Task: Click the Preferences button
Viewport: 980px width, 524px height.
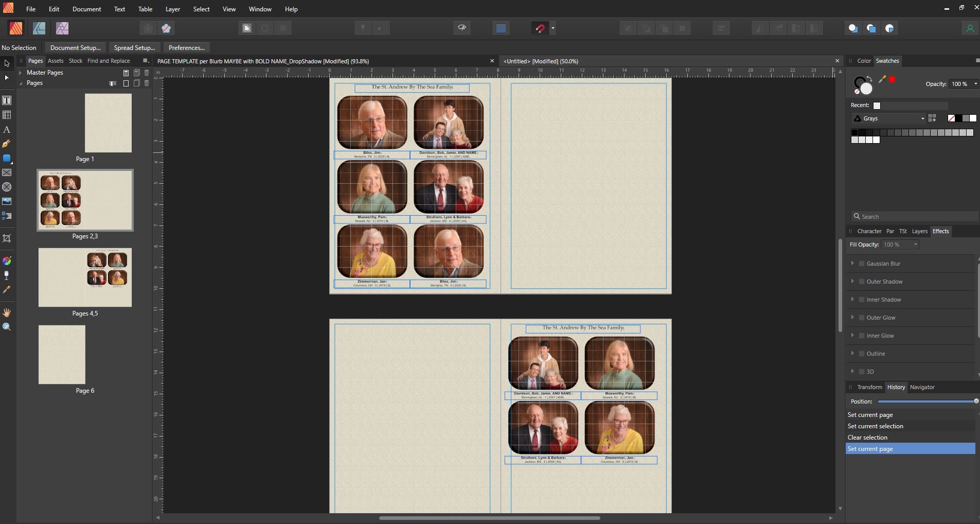Action: coord(186,48)
